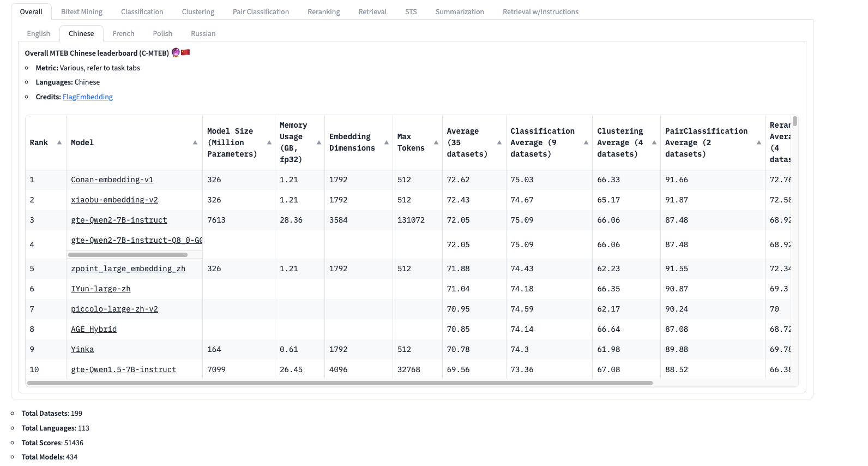Click the Total Datasets: 199 text
Viewport: 868px width, 466px height.
(x=52, y=413)
